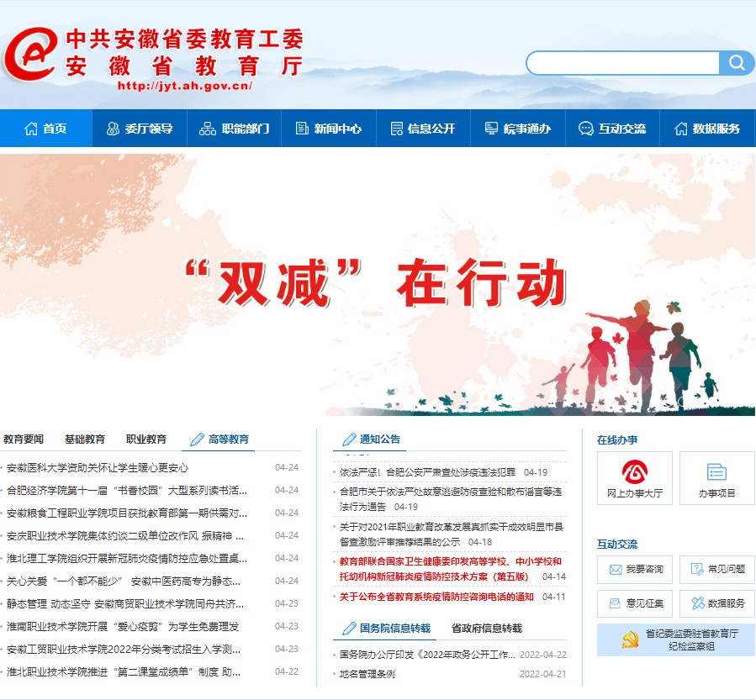This screenshot has width=756, height=700.
Task: Click the tools icon for 数据服务 sidebar button
Action: point(698,603)
